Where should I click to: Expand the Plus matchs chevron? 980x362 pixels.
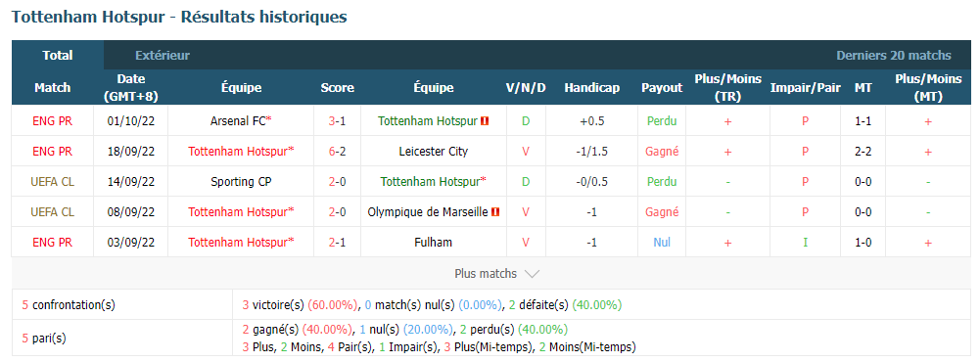tap(532, 273)
